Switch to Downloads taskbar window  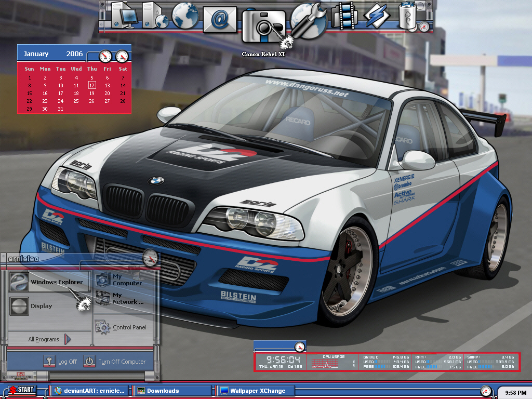[x=172, y=391]
